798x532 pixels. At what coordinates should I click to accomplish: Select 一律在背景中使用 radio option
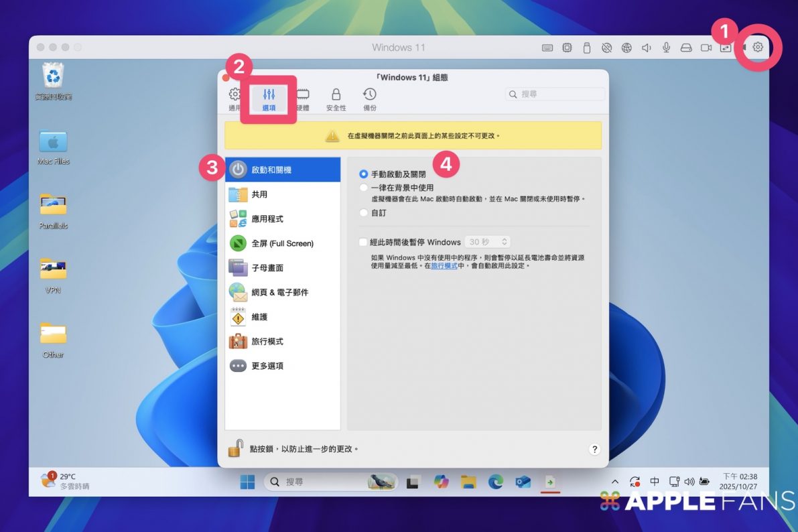point(364,188)
